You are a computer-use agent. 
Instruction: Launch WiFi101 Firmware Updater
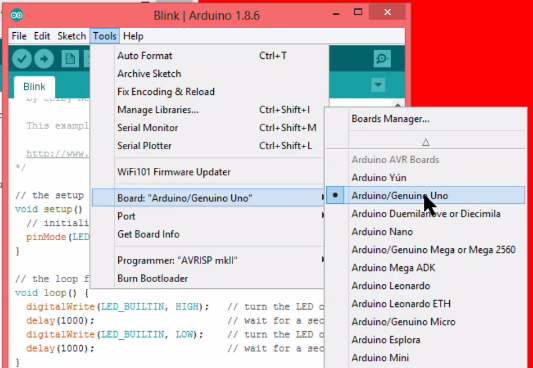[208, 172]
